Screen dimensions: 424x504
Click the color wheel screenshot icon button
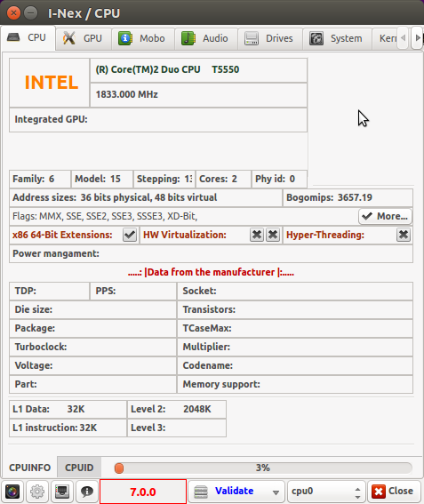12,492
